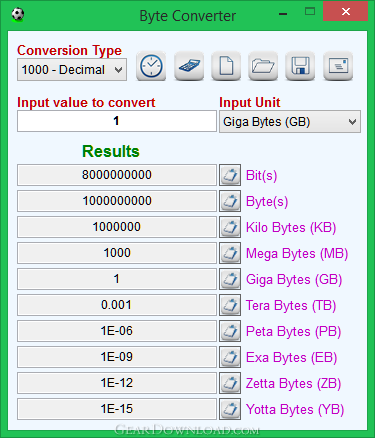Copy the Giga Bytes result to clipboard
Viewport: 375px width, 438px height.
click(230, 279)
